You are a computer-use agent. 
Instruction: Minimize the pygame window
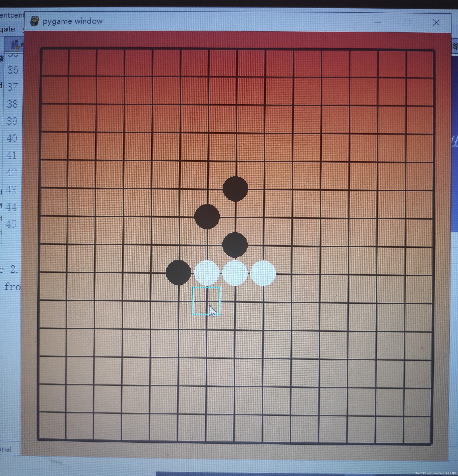pyautogui.click(x=378, y=22)
